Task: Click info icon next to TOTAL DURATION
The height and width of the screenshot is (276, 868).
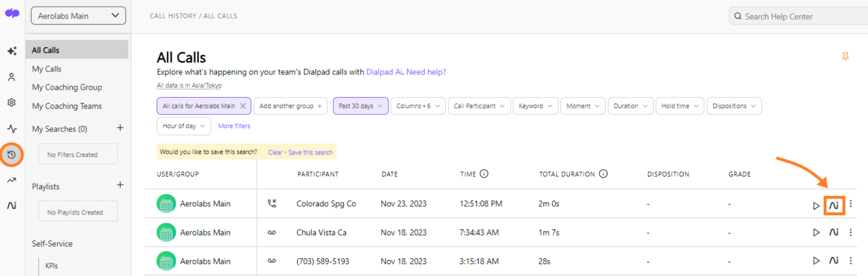Action: [x=603, y=174]
